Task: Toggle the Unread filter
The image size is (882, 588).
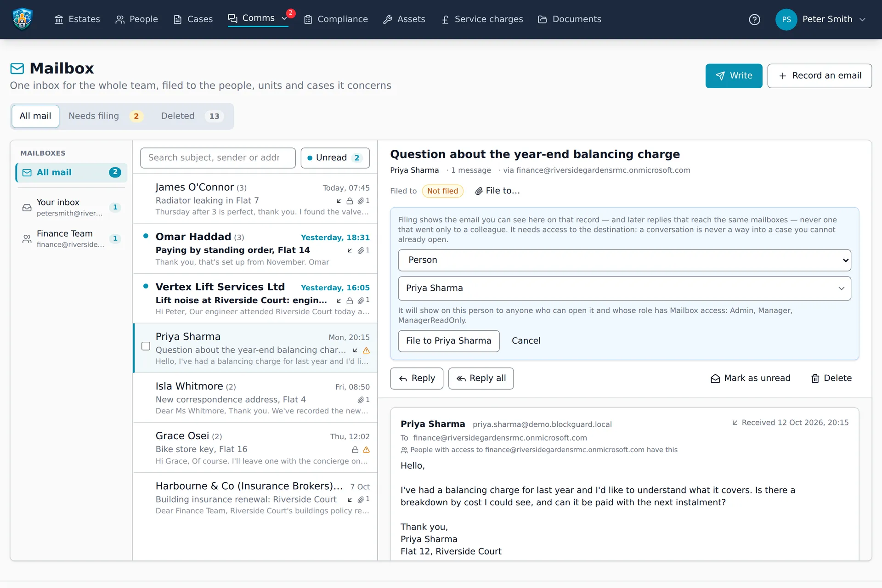Action: [335, 158]
